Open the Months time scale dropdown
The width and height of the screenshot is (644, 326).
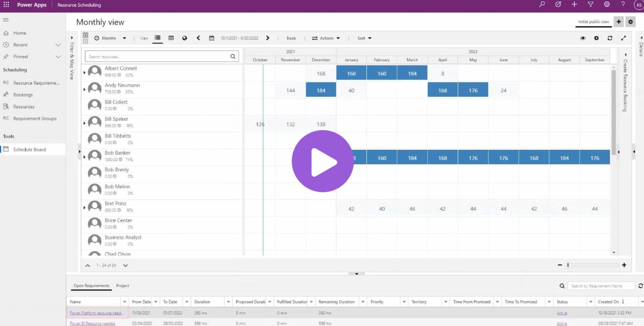pos(110,38)
